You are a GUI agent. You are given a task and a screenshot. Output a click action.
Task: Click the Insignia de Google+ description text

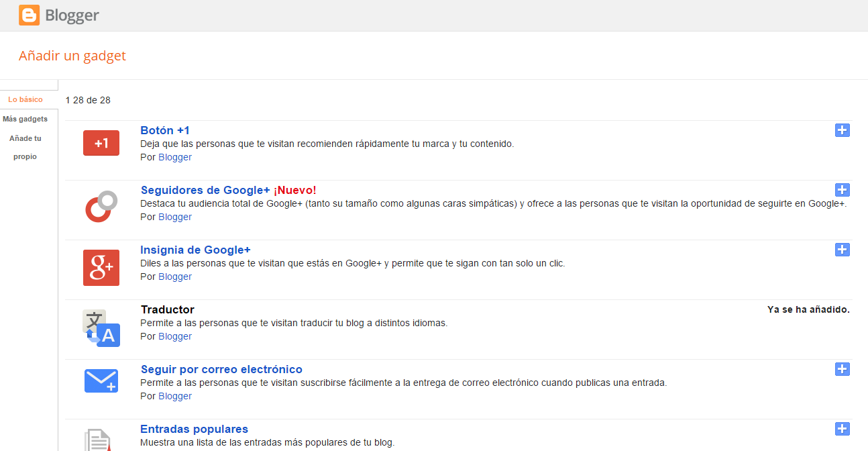353,263
